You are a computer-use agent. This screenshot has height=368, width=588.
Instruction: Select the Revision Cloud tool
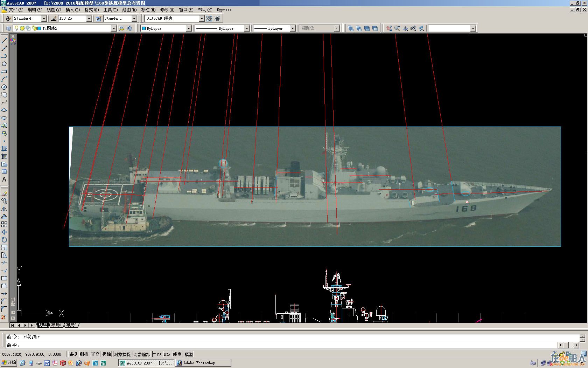(4, 95)
